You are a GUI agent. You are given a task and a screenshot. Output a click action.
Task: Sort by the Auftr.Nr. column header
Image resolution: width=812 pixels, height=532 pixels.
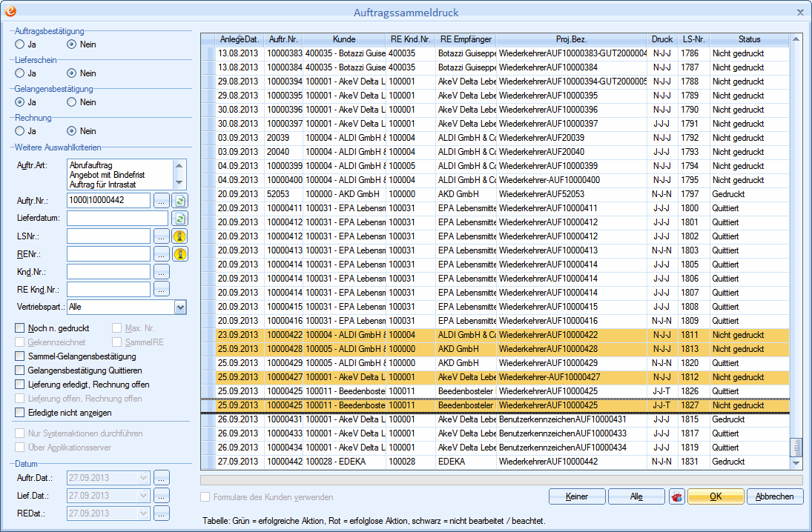click(x=283, y=39)
